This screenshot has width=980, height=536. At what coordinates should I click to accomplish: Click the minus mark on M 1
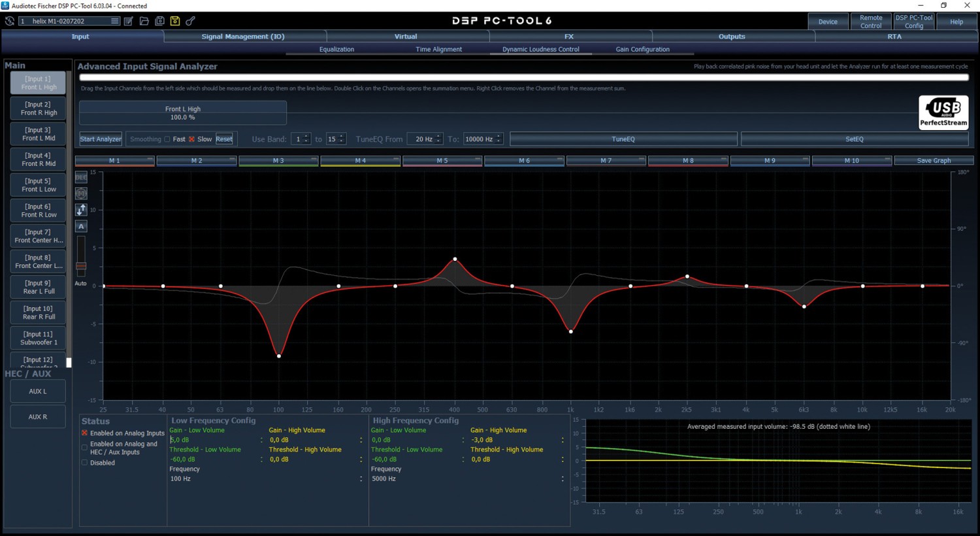coord(150,159)
